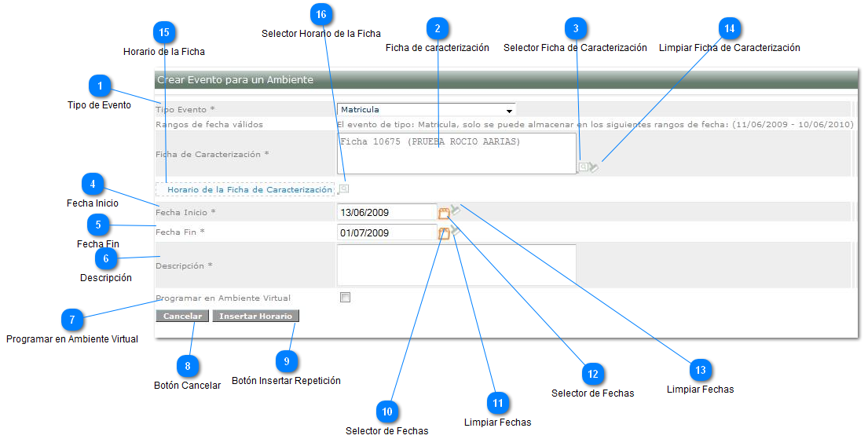Viewport: 868px width, 439px height.
Task: Clear the Fecha Inicio date with the eraser icon
Action: [456, 209]
